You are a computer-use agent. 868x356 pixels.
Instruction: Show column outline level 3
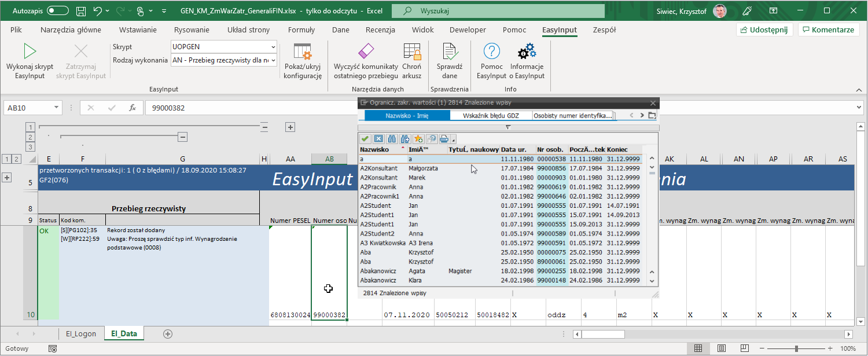(x=31, y=146)
